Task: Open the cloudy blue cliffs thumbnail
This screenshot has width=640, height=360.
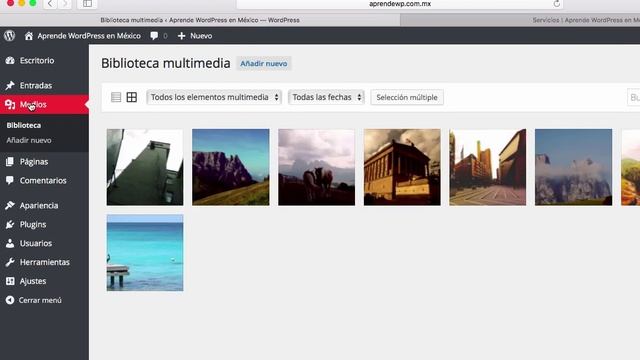Action: [573, 167]
